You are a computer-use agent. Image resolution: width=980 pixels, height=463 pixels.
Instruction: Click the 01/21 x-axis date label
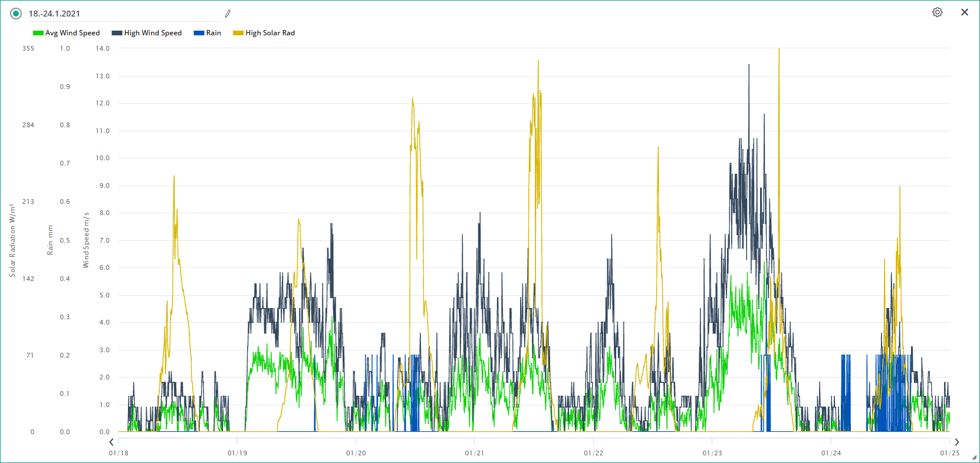475,453
